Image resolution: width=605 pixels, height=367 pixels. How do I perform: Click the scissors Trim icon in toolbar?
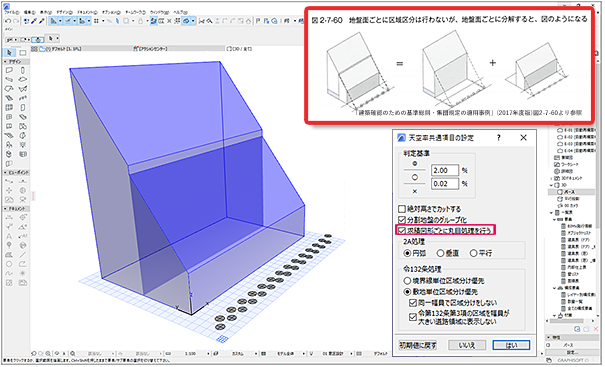[201, 21]
